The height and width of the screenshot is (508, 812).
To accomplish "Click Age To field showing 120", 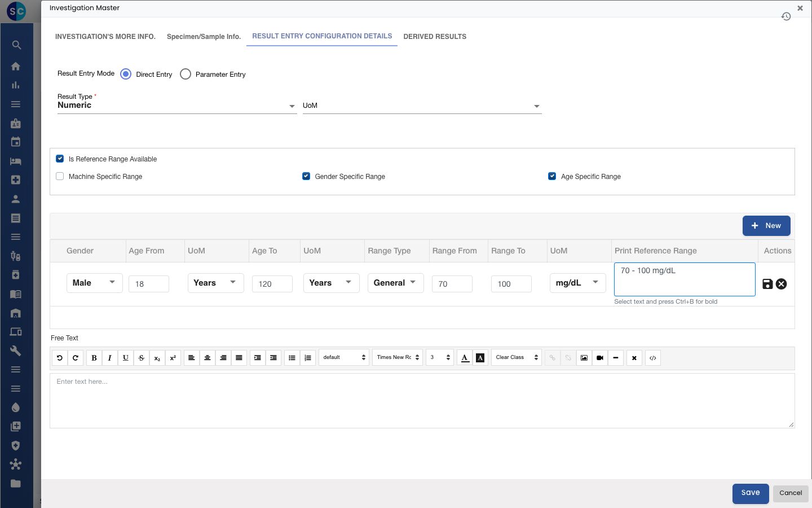I will [x=272, y=284].
